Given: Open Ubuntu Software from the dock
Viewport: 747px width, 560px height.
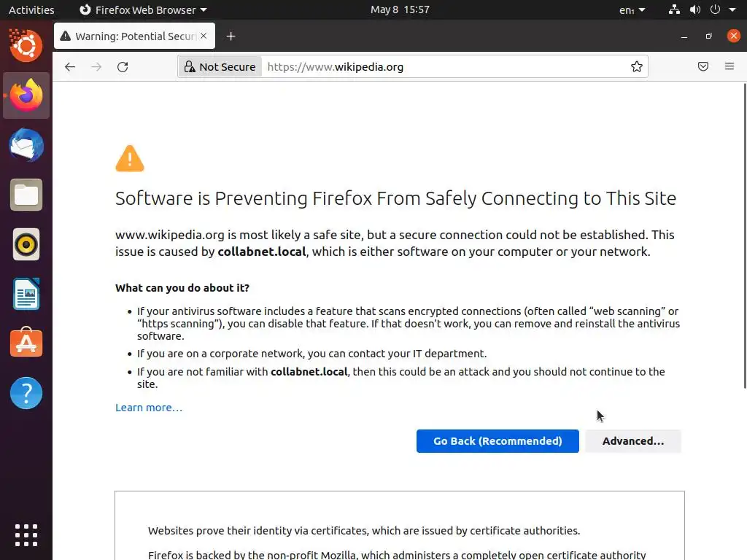Looking at the screenshot, I should (x=26, y=343).
